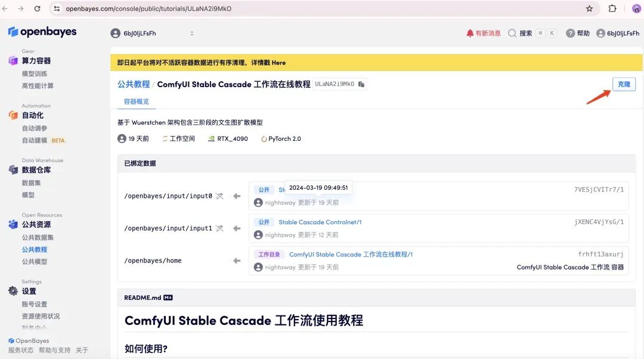Expand the workspace account switcher dropdown

click(x=191, y=33)
